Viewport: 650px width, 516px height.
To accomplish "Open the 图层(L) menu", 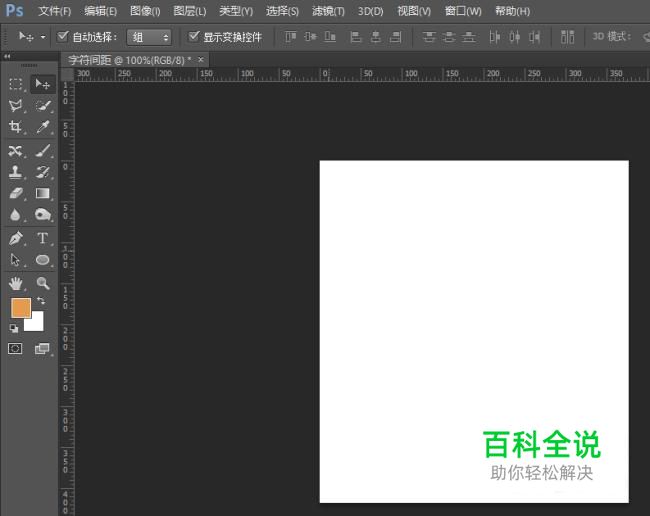I will click(x=189, y=11).
